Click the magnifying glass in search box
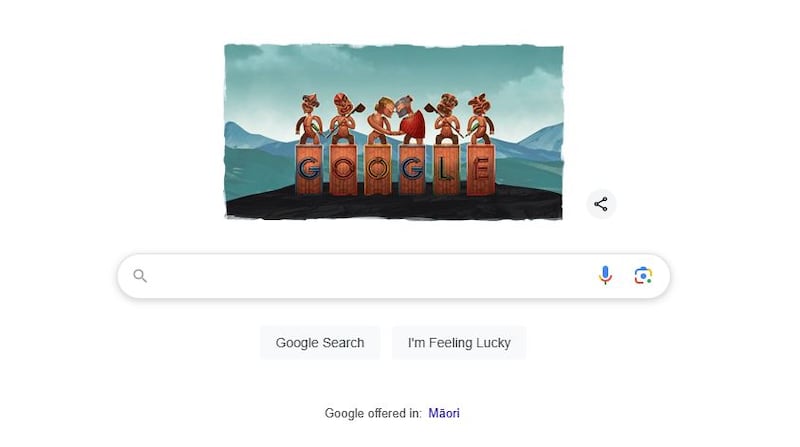 (140, 276)
